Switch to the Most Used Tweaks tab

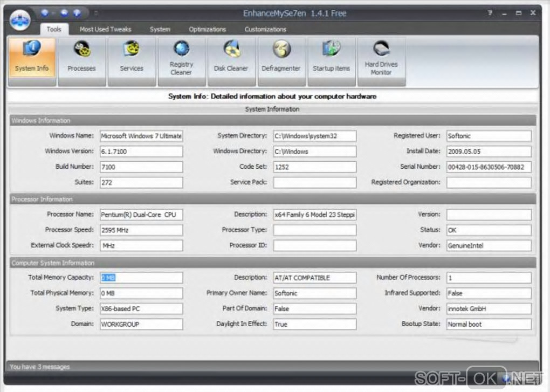click(x=105, y=29)
